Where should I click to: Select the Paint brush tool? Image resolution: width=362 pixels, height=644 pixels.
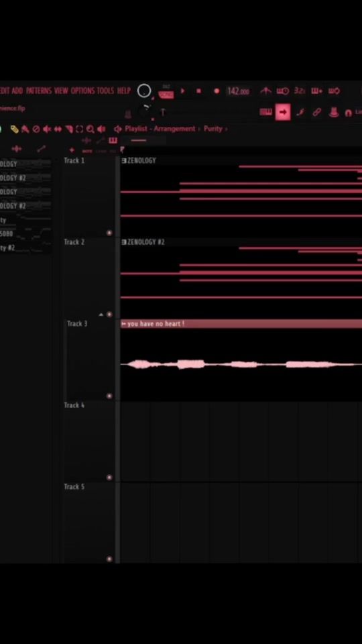[25, 129]
